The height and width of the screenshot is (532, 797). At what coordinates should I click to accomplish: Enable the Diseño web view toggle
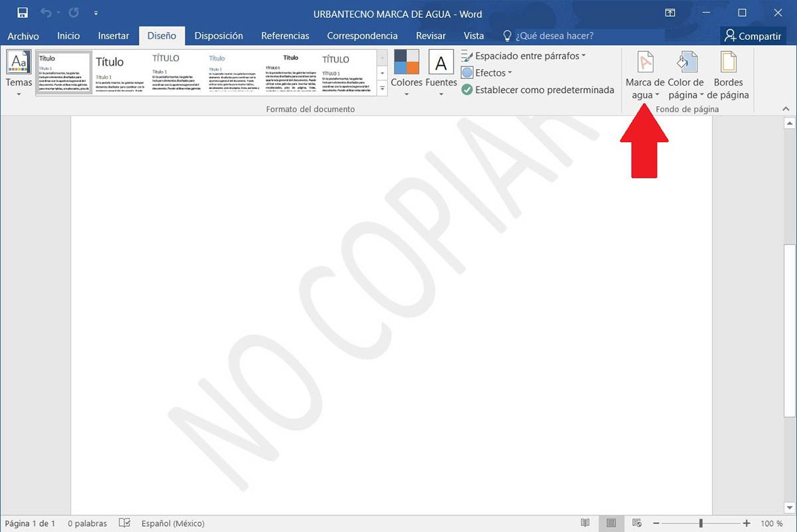636,523
